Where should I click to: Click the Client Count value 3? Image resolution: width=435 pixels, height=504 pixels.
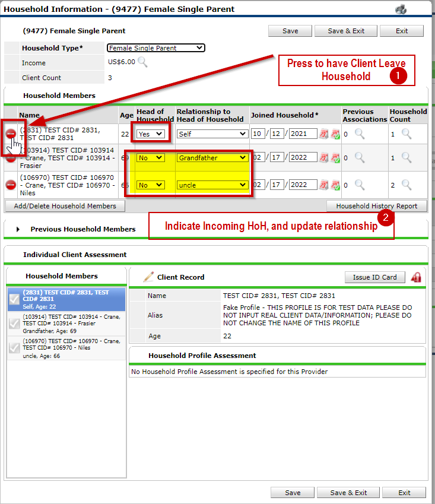[x=110, y=78]
